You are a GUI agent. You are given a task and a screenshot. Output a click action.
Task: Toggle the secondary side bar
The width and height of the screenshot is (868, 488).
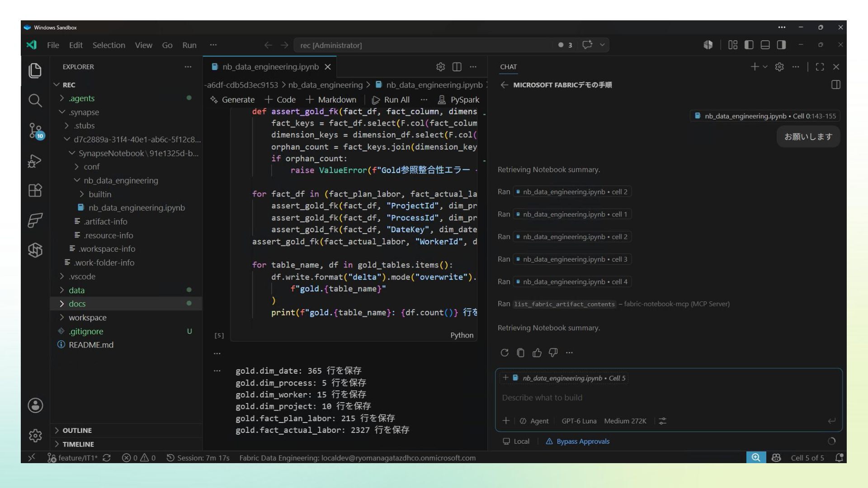coord(781,45)
